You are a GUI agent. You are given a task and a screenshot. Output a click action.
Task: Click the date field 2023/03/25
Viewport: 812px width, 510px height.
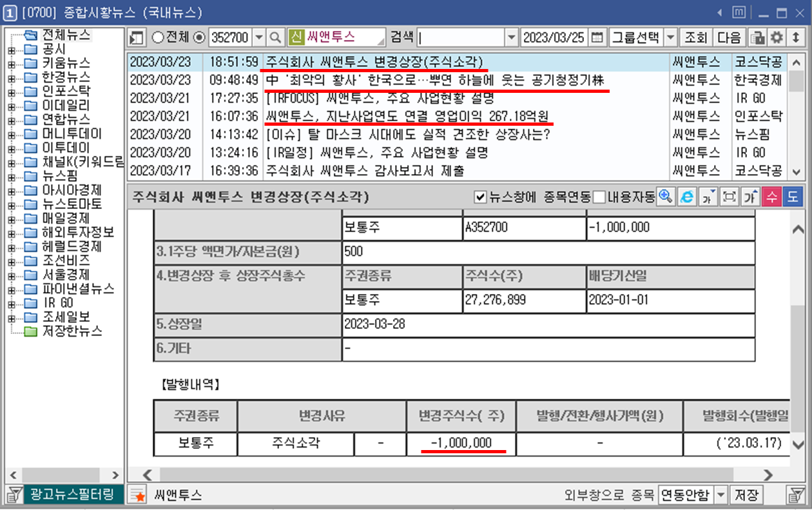coord(554,37)
